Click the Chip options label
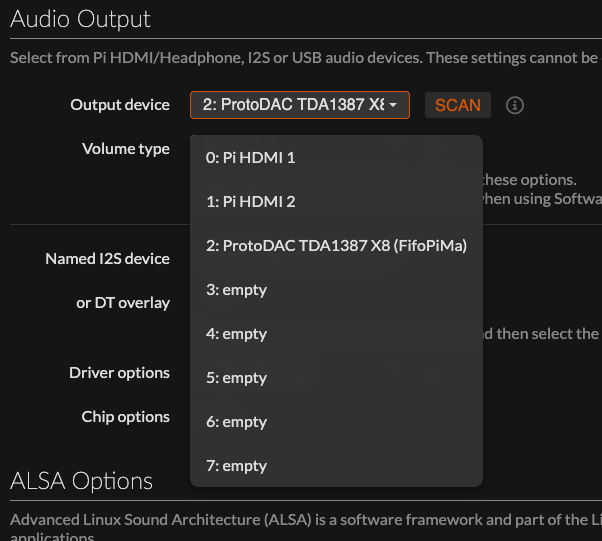602x541 pixels. (126, 417)
